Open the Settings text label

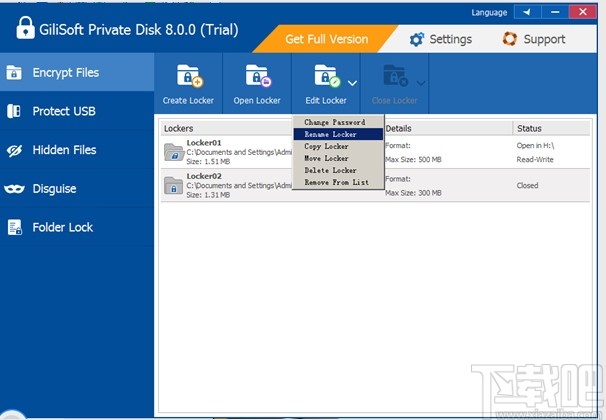coord(451,39)
